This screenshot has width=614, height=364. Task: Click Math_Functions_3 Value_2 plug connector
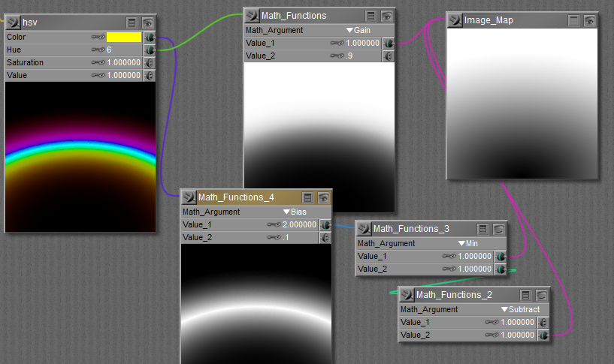(500, 269)
